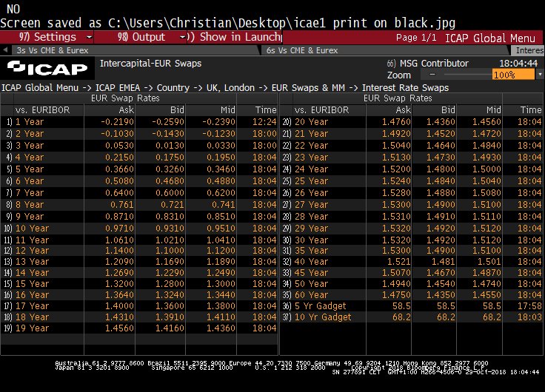The image size is (545, 392).
Task: Adjust the Zoom slider track
Action: pyautogui.click(x=467, y=74)
